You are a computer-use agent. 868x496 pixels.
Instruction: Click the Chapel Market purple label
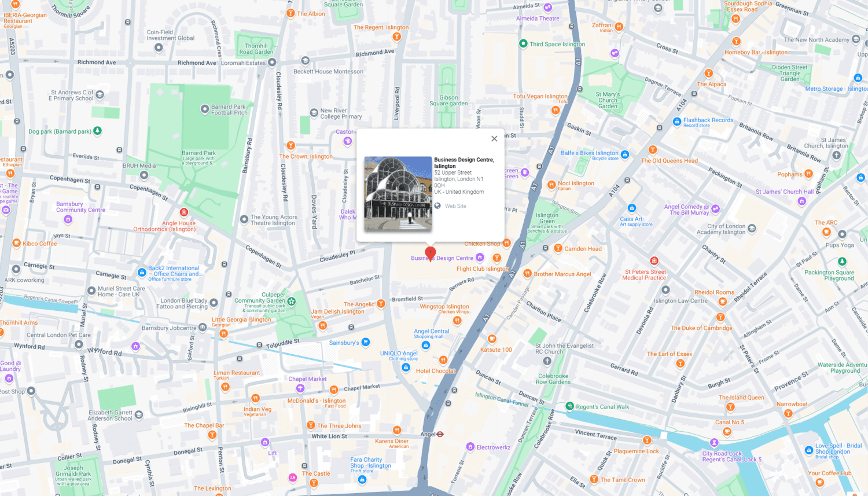coord(308,379)
